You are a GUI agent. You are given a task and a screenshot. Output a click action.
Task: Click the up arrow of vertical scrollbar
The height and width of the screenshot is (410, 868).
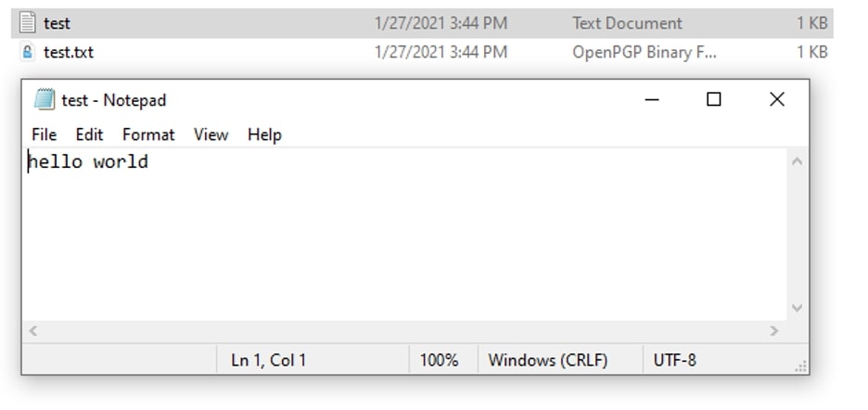coord(798,161)
